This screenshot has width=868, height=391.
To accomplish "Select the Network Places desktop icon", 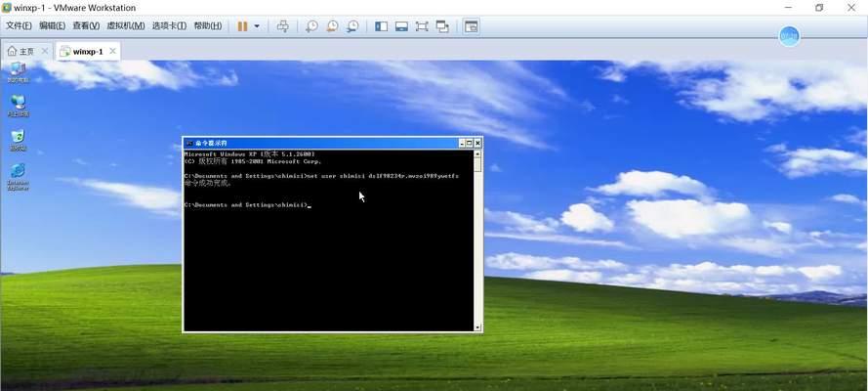I will point(18,106).
